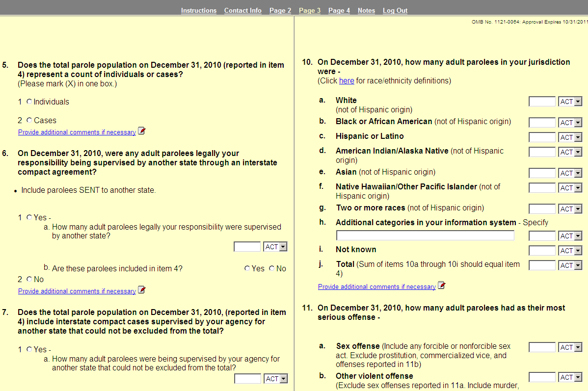Choose Yes option for question 6
588x391 pixels.
[x=29, y=217]
